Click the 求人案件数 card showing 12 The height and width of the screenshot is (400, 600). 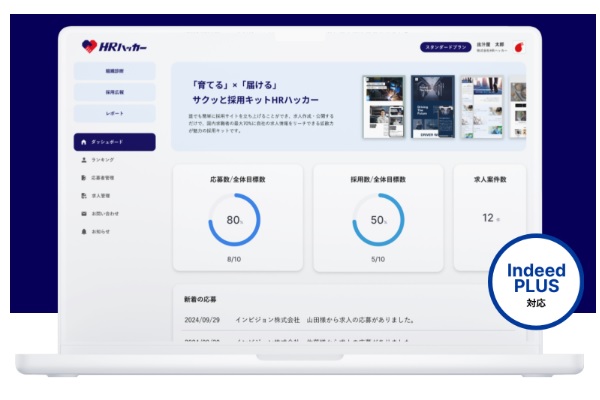[x=490, y=217]
